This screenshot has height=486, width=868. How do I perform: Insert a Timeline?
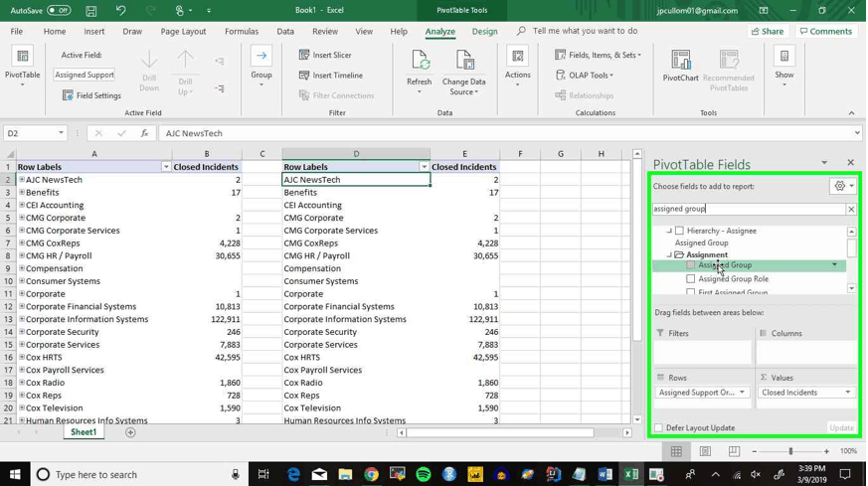click(x=331, y=76)
